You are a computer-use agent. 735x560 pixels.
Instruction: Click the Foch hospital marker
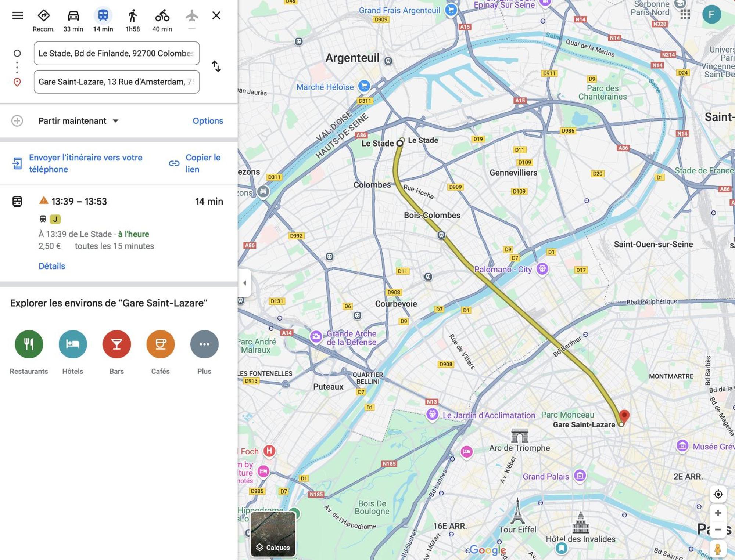click(269, 451)
